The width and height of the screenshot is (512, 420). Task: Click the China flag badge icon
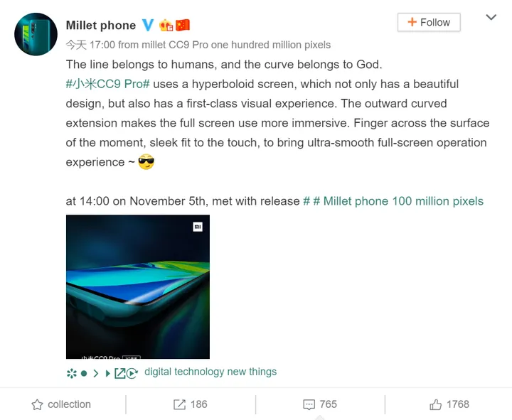[x=183, y=25]
